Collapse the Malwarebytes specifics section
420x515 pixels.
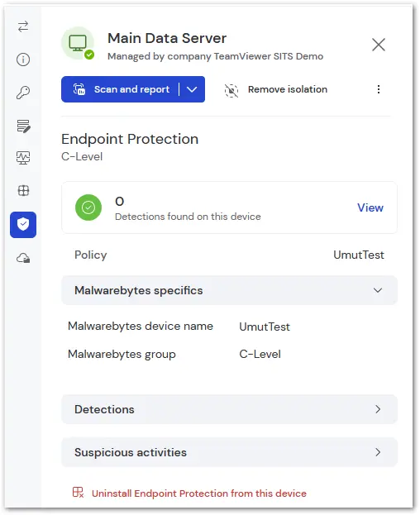click(x=229, y=290)
